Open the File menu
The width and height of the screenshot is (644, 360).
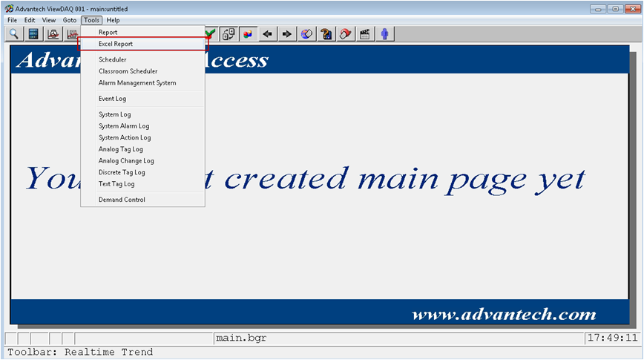pyautogui.click(x=13, y=20)
